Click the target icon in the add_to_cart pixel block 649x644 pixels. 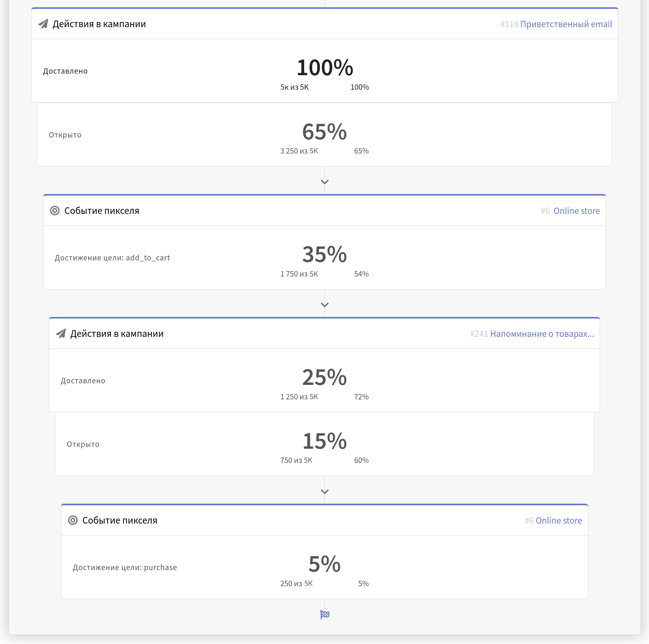[55, 211]
